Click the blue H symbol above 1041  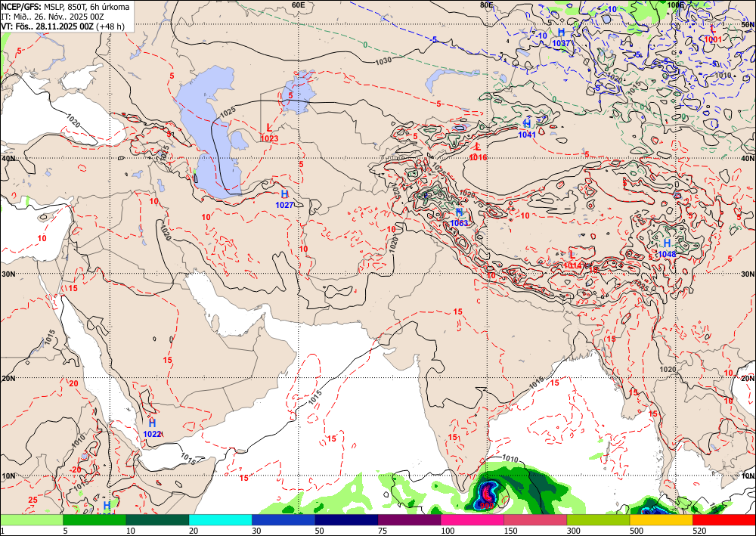527,124
